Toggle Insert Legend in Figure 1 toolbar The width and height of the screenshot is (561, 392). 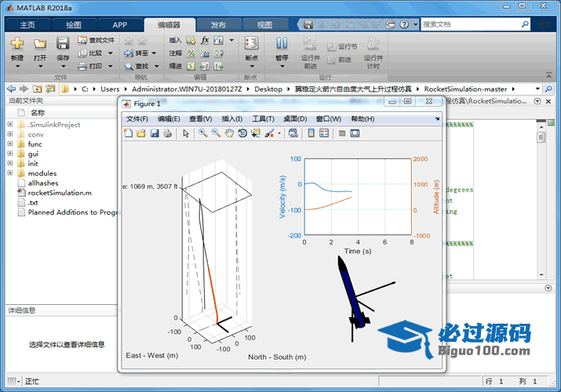(324, 133)
